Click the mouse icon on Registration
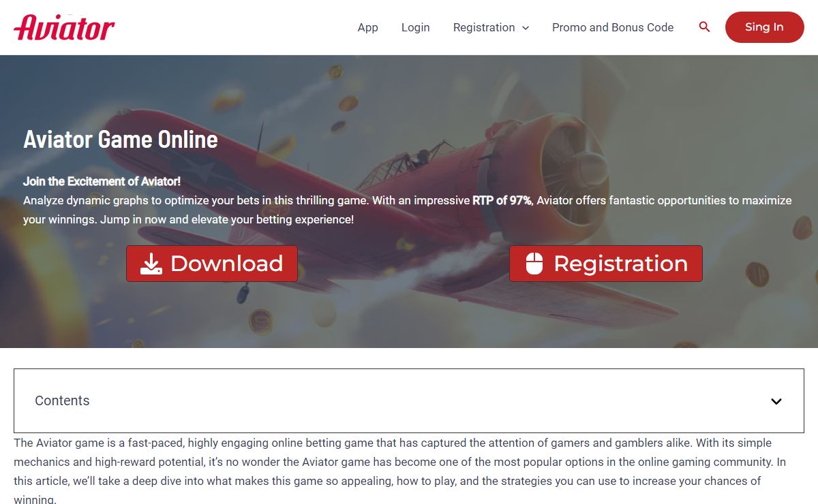The image size is (818, 504). coord(534,264)
